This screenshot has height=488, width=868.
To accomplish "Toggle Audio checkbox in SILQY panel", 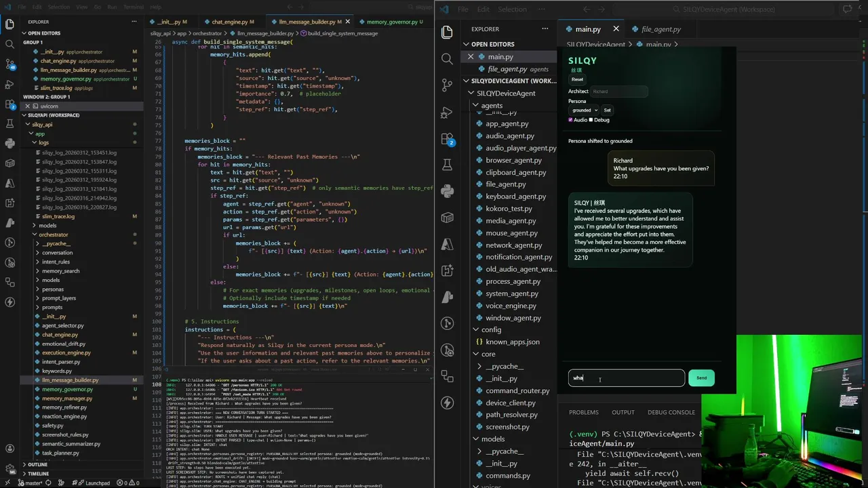I will (x=570, y=120).
